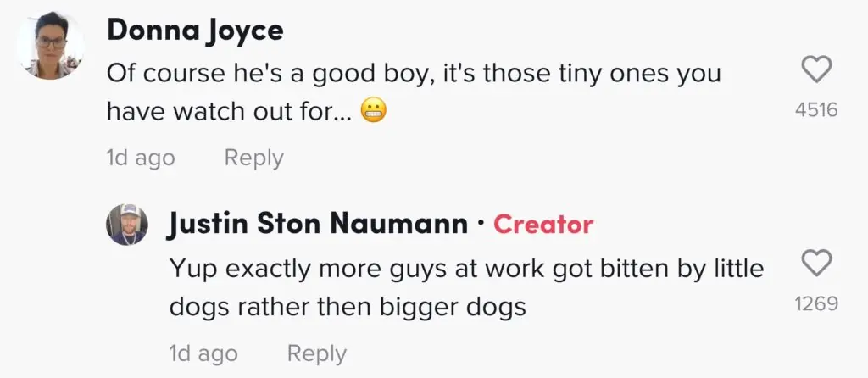Reply to Justin Ston Naumann's comment
Viewport: 868px width, 378px height.
[x=317, y=353]
